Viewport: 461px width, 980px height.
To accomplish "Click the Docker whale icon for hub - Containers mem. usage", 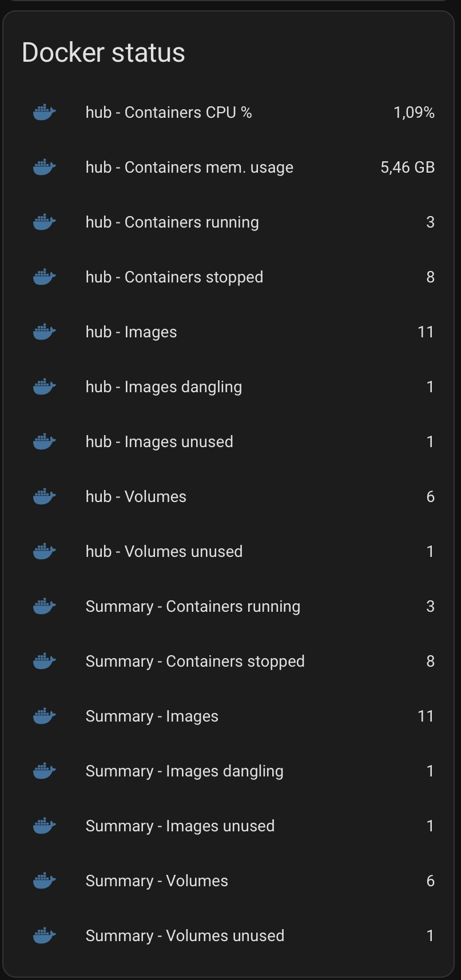I will (44, 167).
